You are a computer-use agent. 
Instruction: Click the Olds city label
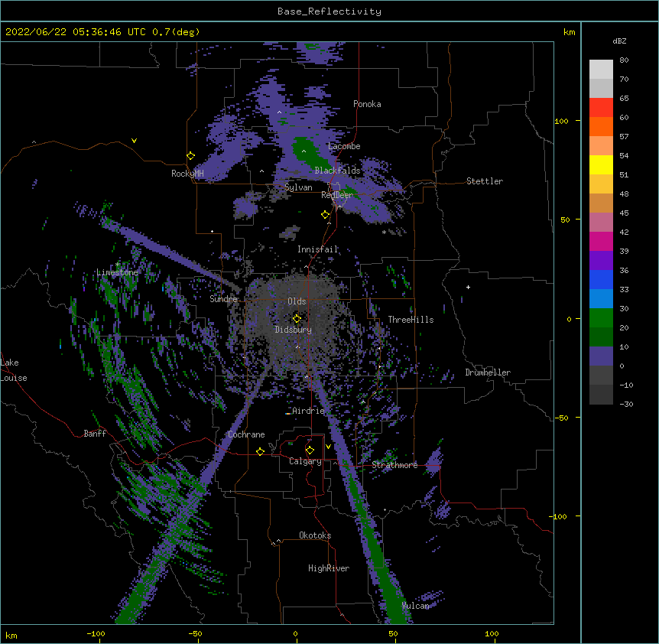coord(297,301)
